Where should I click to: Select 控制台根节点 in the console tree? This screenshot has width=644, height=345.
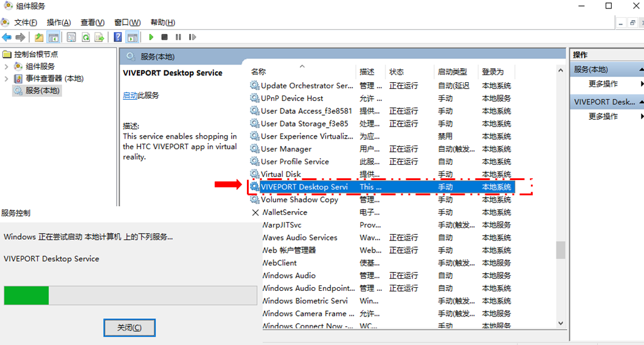click(36, 54)
